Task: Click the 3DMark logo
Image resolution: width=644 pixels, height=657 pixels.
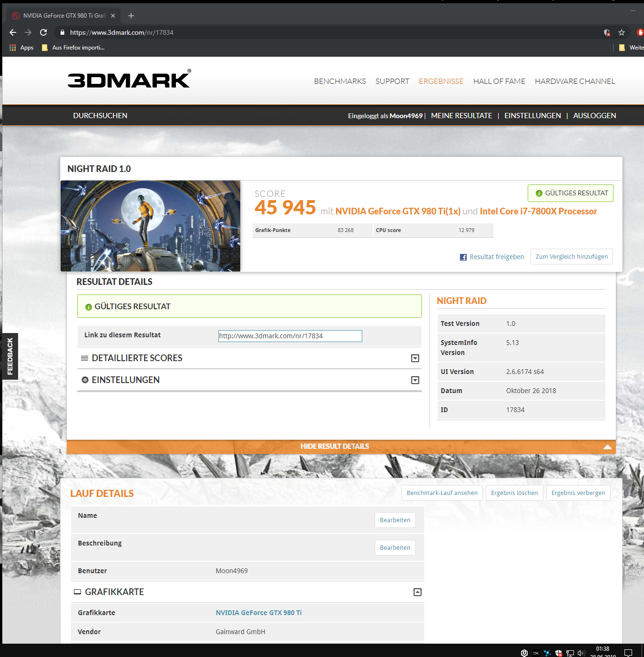Action: [129, 79]
